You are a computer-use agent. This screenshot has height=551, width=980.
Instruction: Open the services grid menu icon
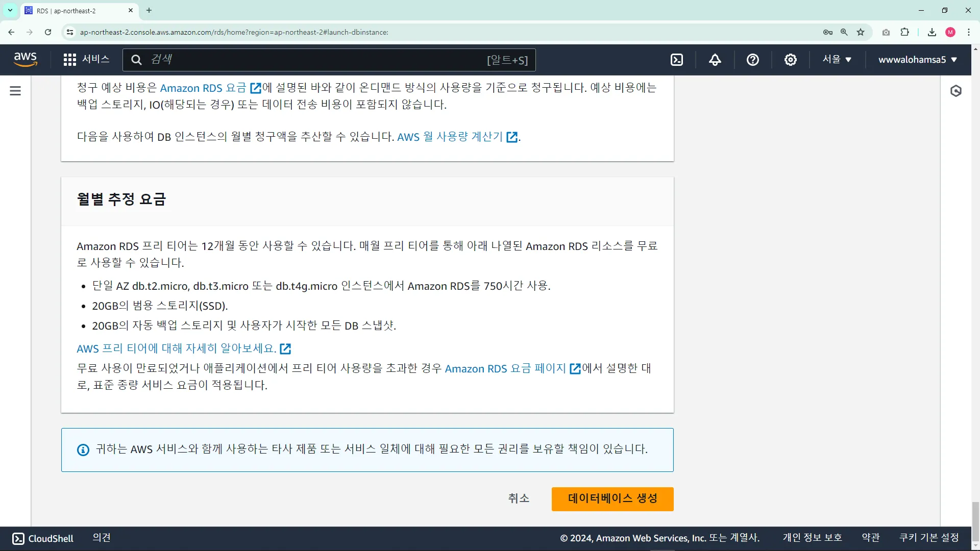pos(70,60)
